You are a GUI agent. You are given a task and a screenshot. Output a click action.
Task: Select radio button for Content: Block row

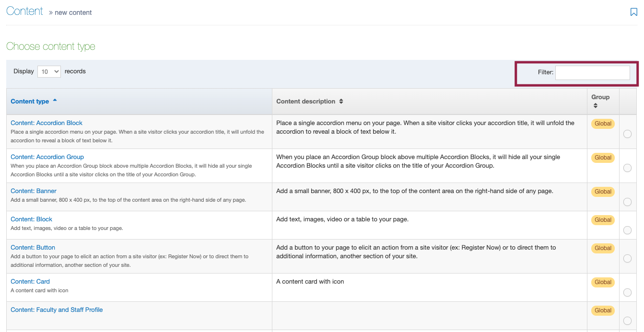tap(627, 230)
